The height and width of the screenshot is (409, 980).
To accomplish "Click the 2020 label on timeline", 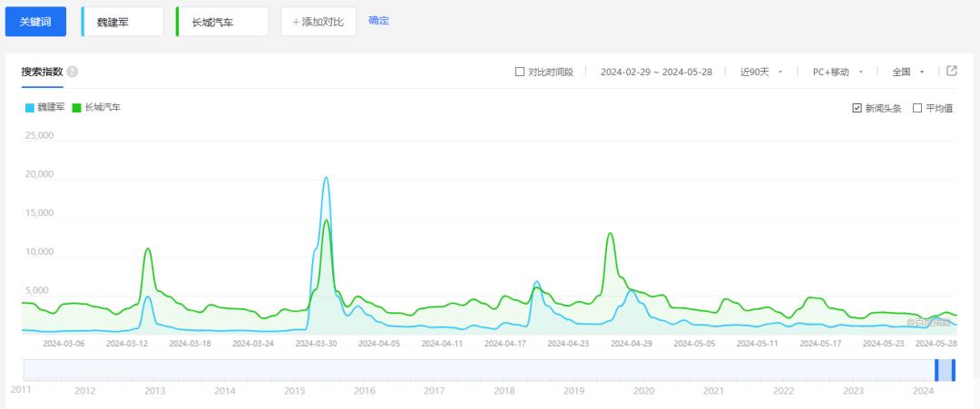I will pyautogui.click(x=643, y=391).
